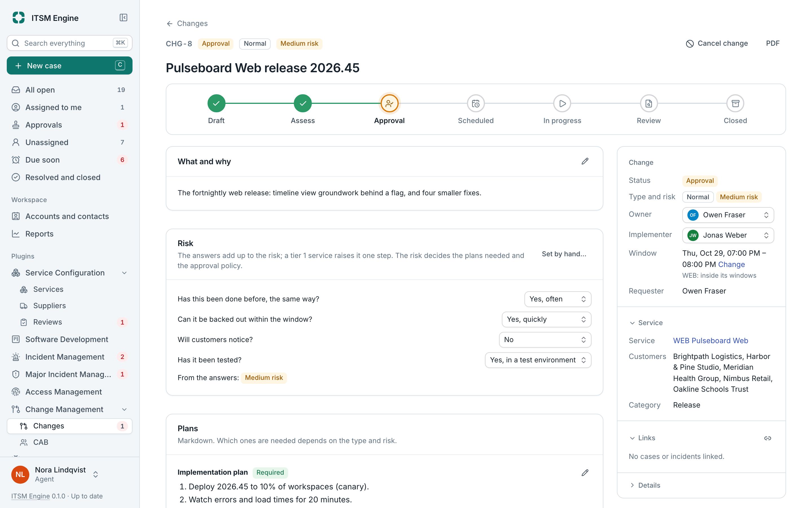Click the Review stage document icon
This screenshot has height=508, width=812.
click(x=648, y=104)
